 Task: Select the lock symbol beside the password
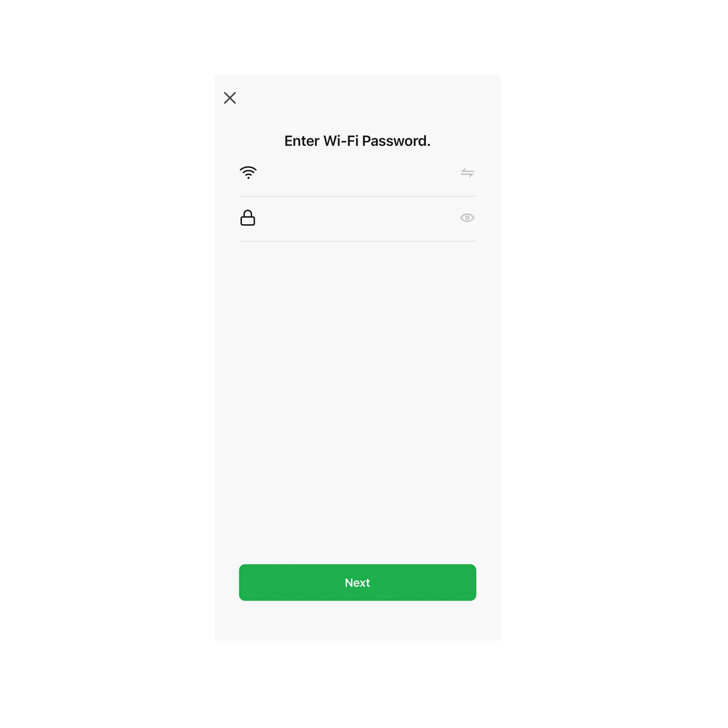(x=248, y=218)
